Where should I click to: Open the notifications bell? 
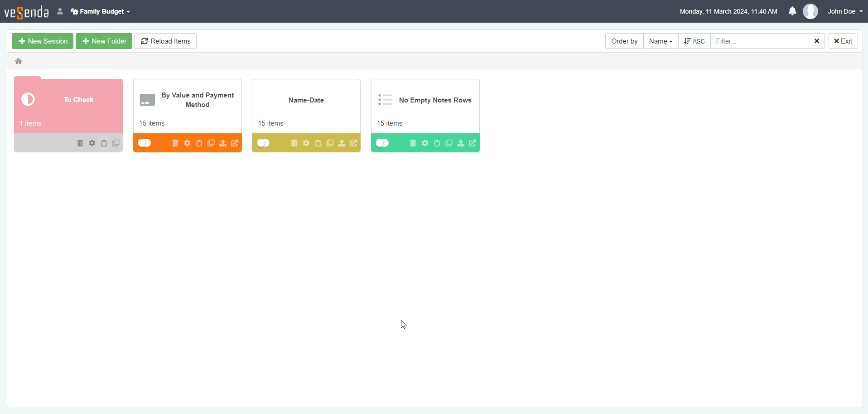coord(792,11)
